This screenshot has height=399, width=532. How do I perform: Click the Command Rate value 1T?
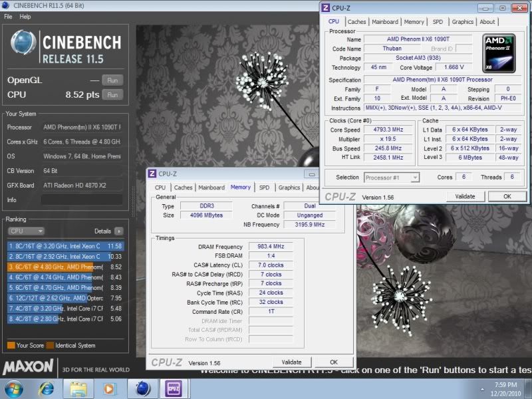point(271,311)
